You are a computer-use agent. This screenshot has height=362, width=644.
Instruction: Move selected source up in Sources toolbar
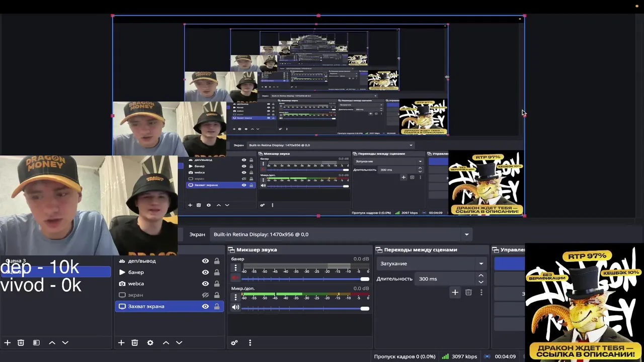(x=166, y=342)
